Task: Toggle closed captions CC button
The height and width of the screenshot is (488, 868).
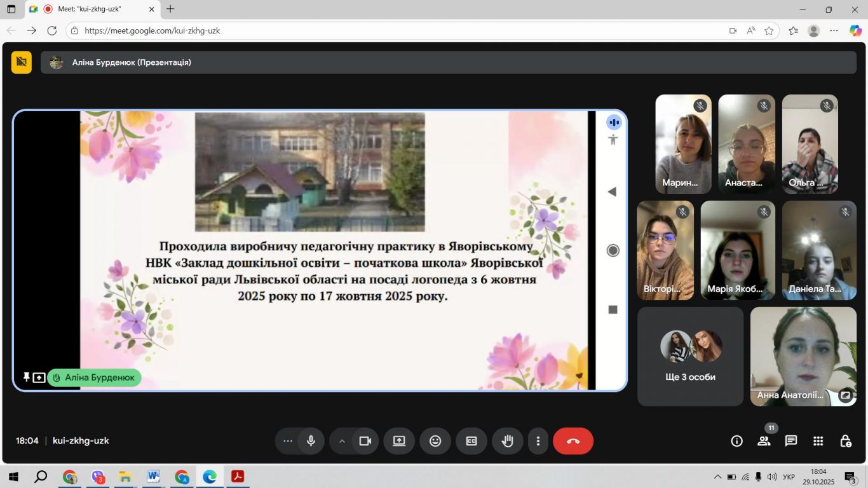Action: pos(471,441)
